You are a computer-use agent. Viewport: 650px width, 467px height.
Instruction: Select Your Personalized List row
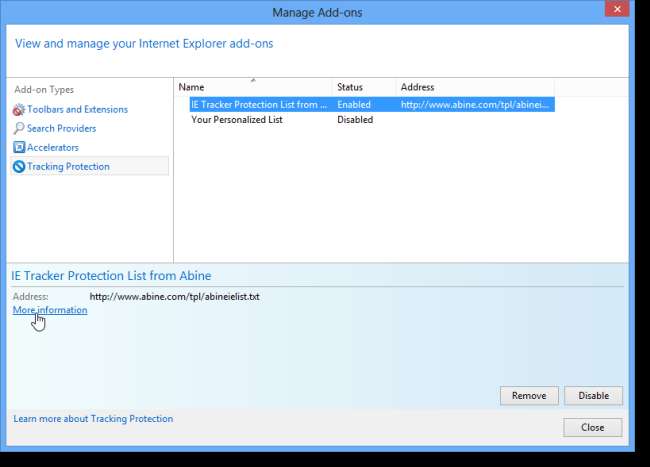pyautogui.click(x=372, y=120)
